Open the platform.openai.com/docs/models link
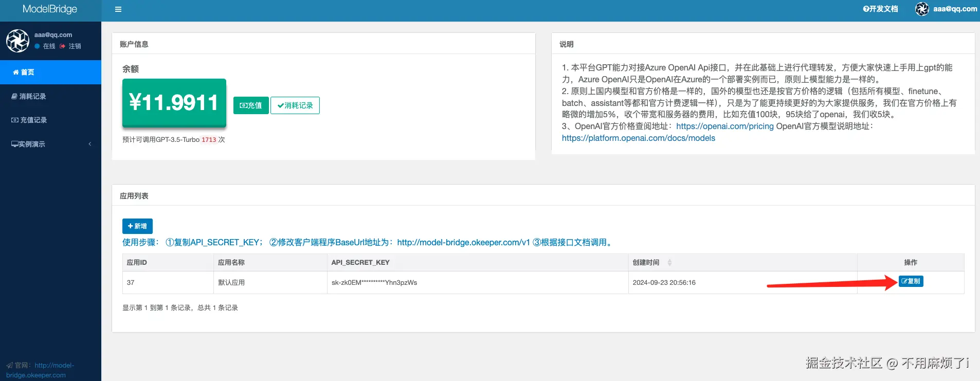Image resolution: width=980 pixels, height=381 pixels. (x=639, y=138)
